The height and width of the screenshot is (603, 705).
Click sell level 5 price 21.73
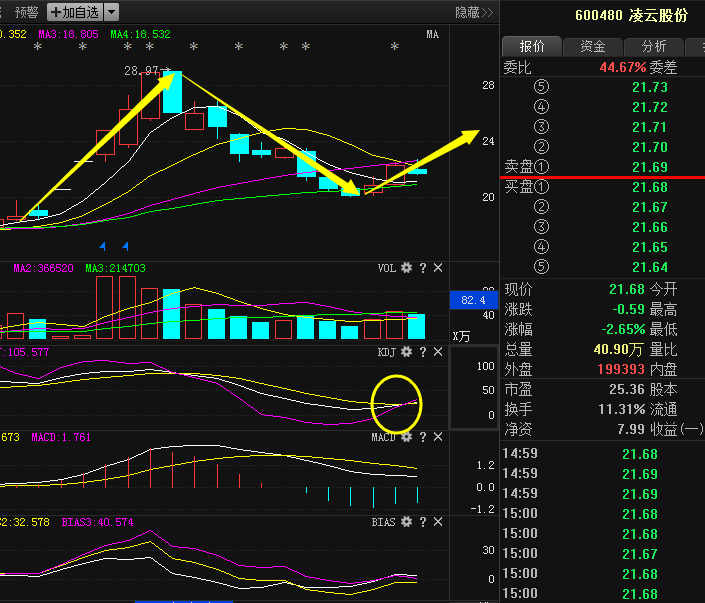[x=650, y=87]
